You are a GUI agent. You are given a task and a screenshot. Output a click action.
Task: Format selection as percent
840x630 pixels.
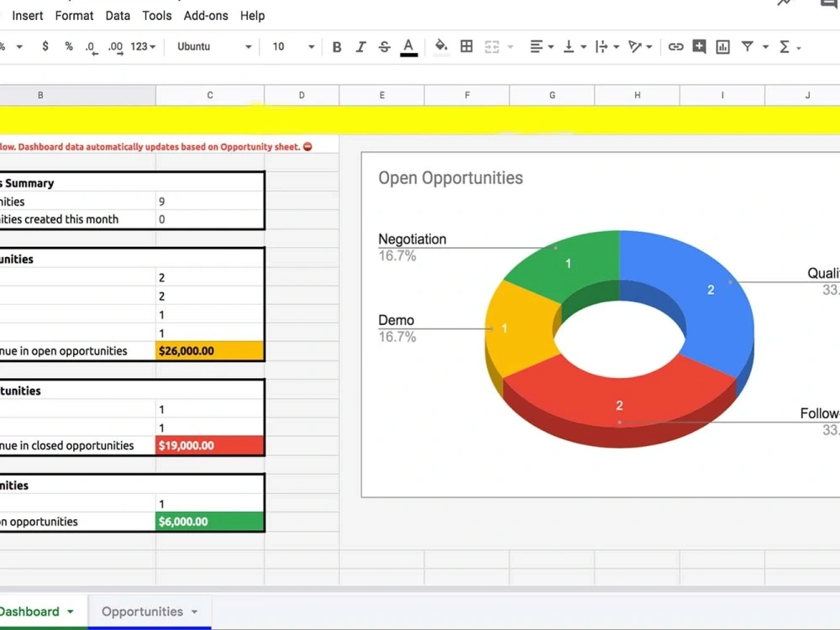(68, 46)
